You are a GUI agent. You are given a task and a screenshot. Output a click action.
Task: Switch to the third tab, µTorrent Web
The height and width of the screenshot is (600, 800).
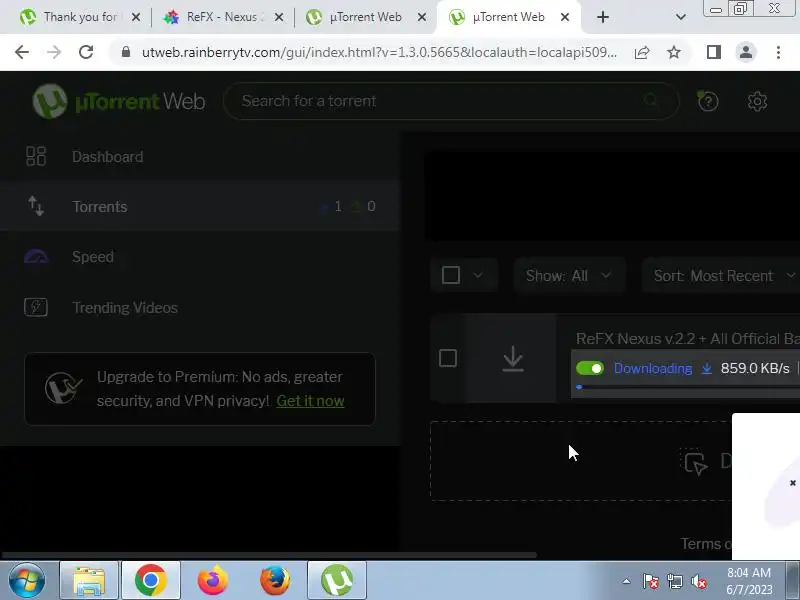[366, 17]
